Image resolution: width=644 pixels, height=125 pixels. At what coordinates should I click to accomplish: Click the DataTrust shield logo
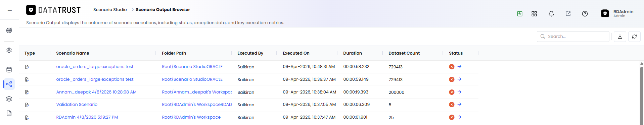coord(31,10)
